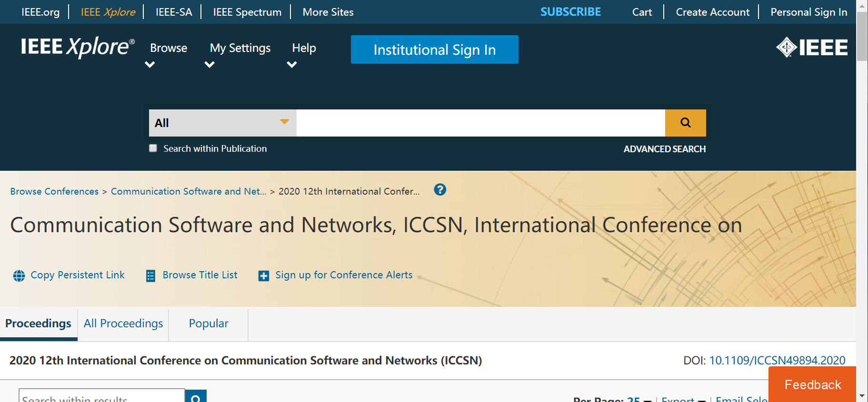Expand the My Settings chevron
868x402 pixels.
pos(210,65)
